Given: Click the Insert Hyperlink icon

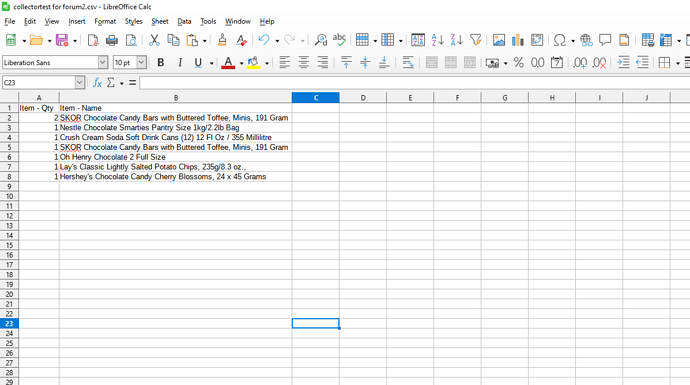Looking at the screenshot, I should (x=586, y=40).
